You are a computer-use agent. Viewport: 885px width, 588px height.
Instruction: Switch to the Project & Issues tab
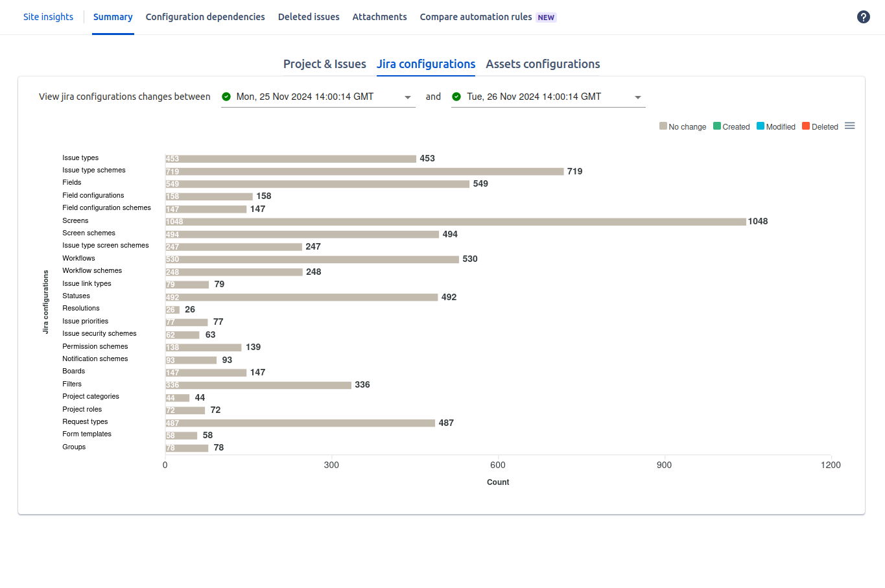point(324,64)
